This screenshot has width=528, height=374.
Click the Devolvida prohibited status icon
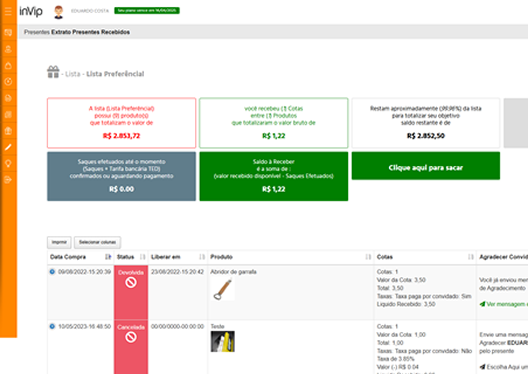click(131, 282)
